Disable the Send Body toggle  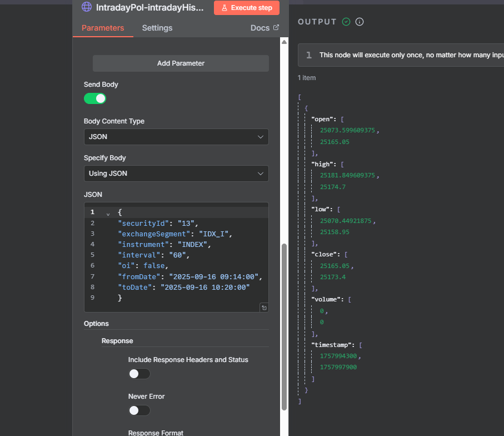tap(95, 98)
